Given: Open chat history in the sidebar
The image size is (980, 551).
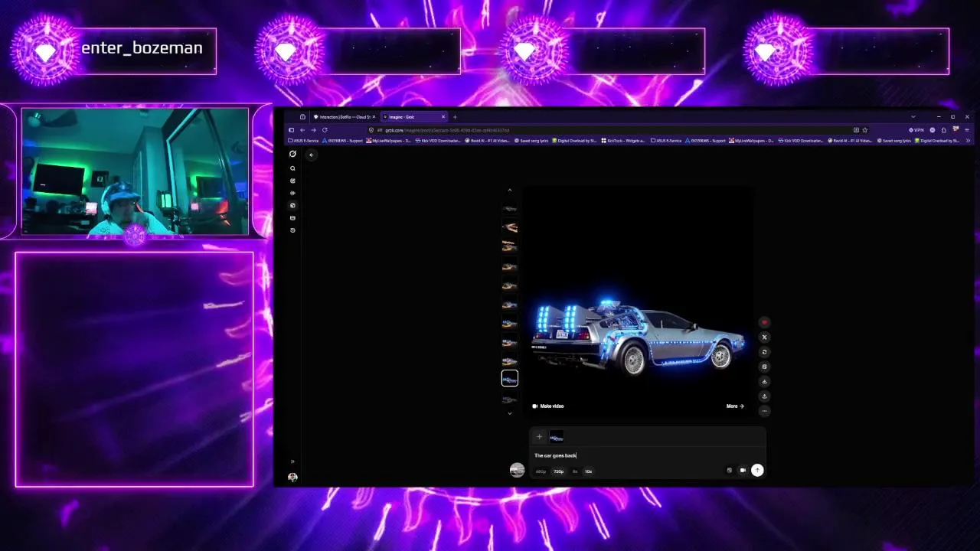Looking at the screenshot, I should [x=292, y=230].
